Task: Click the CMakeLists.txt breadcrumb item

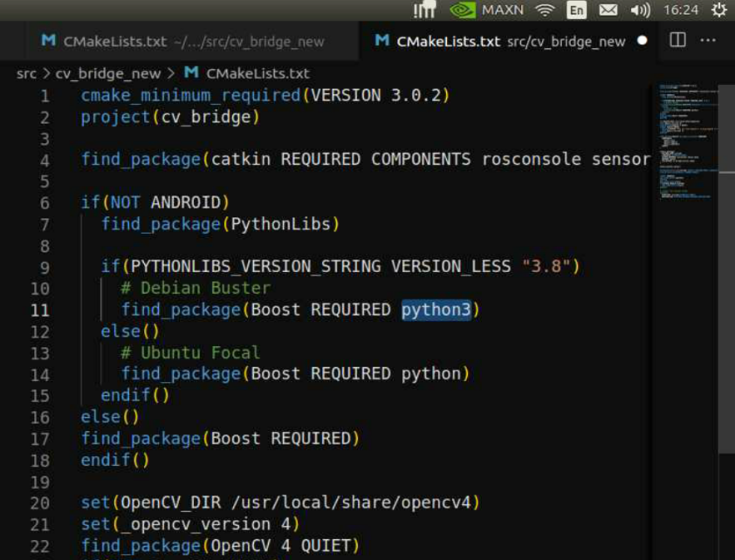Action: coord(258,73)
